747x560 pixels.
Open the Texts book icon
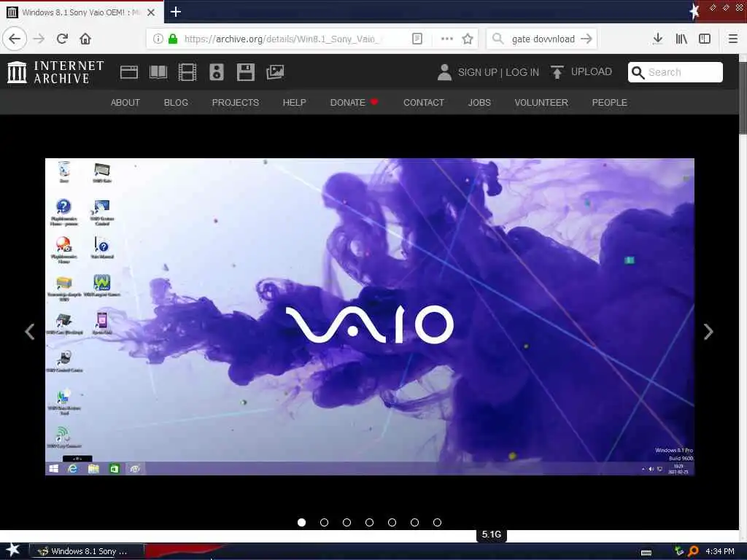158,72
